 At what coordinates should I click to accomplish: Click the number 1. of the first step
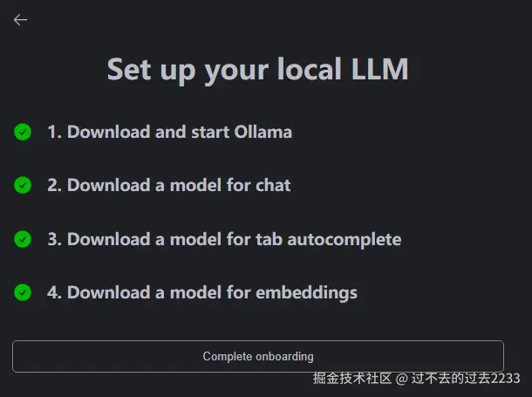[54, 132]
